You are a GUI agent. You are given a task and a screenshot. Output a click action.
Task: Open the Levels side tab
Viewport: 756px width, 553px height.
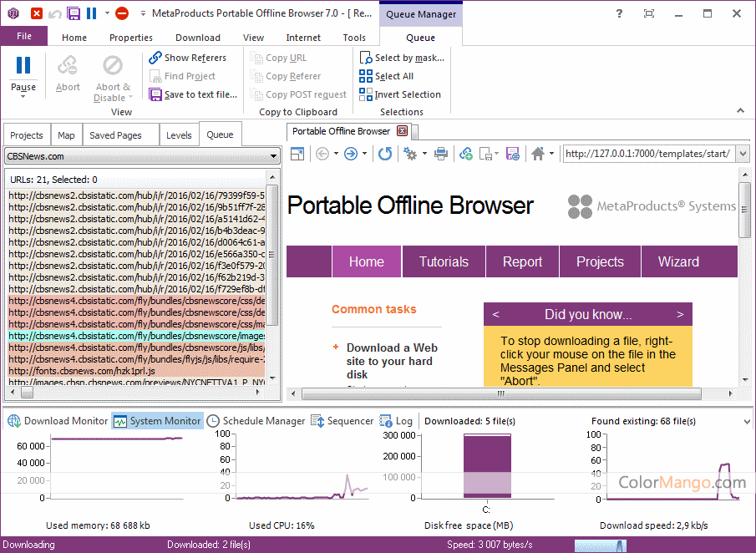tap(179, 135)
